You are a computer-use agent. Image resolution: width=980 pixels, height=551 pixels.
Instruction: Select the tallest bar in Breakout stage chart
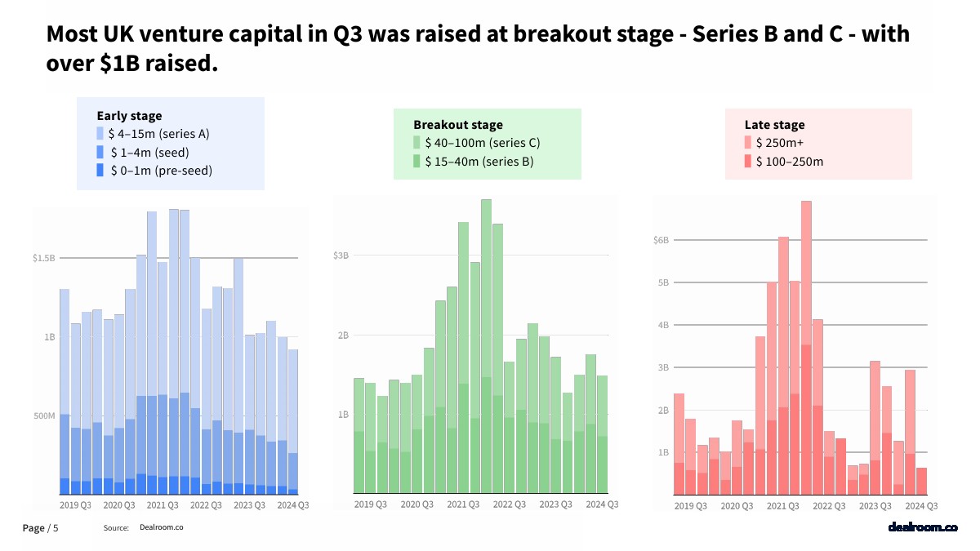pyautogui.click(x=486, y=343)
